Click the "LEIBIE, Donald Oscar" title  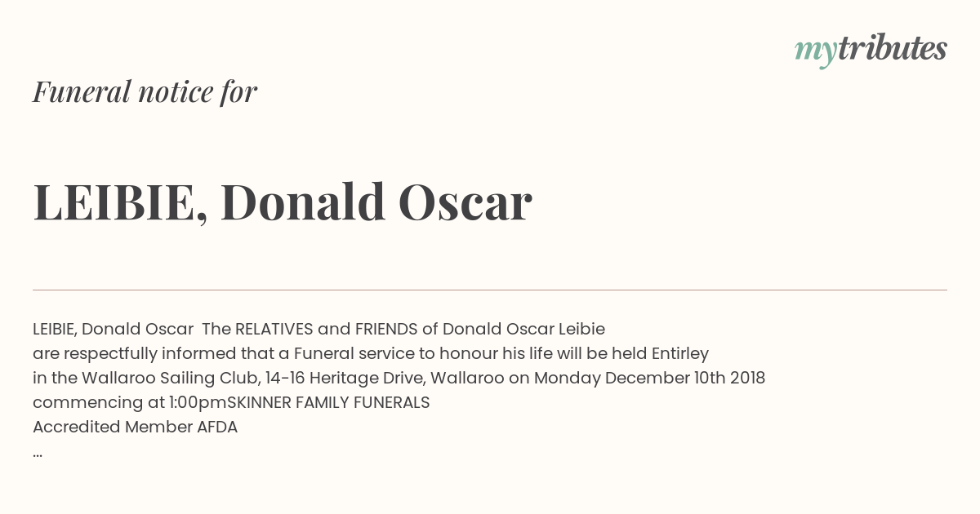(x=283, y=202)
